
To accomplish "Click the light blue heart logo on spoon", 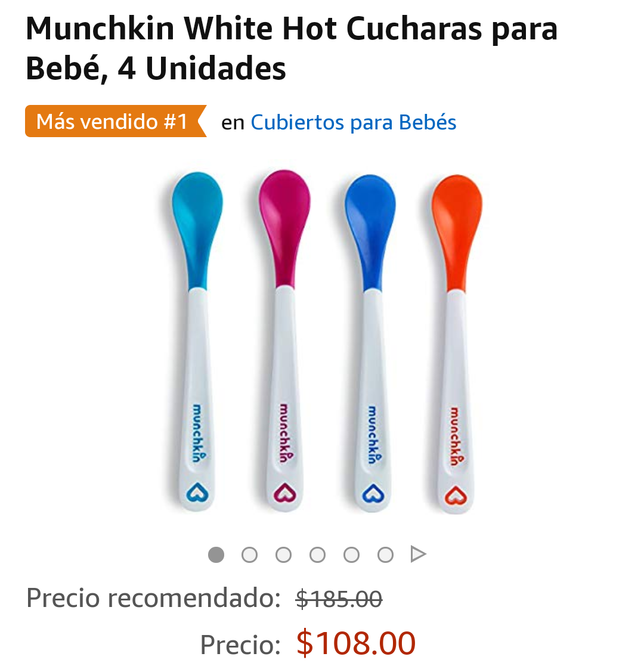I will (197, 493).
